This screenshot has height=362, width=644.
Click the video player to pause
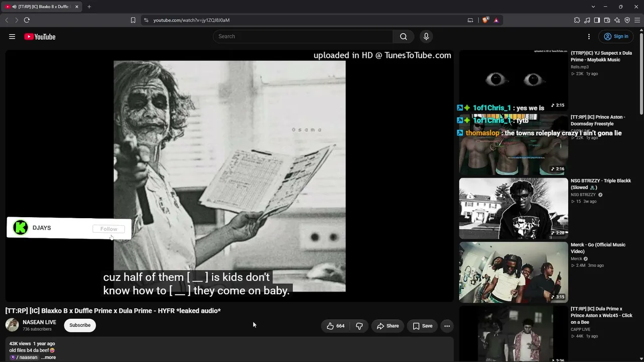pyautogui.click(x=229, y=176)
